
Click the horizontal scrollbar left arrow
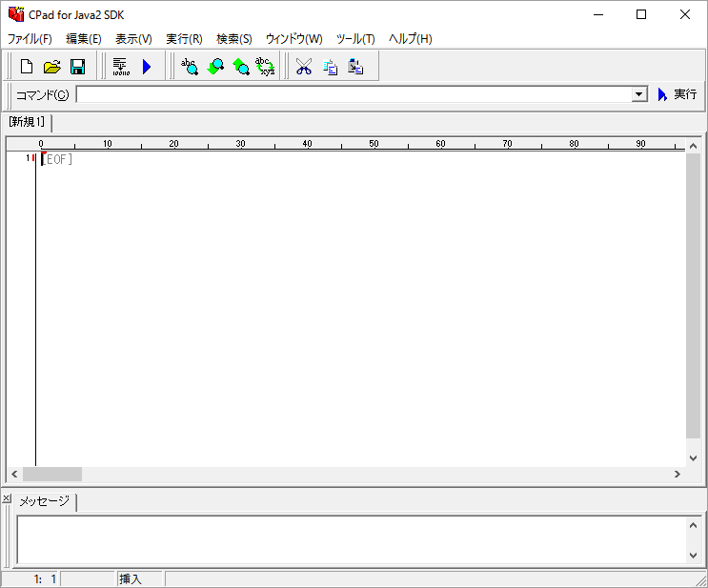14,474
